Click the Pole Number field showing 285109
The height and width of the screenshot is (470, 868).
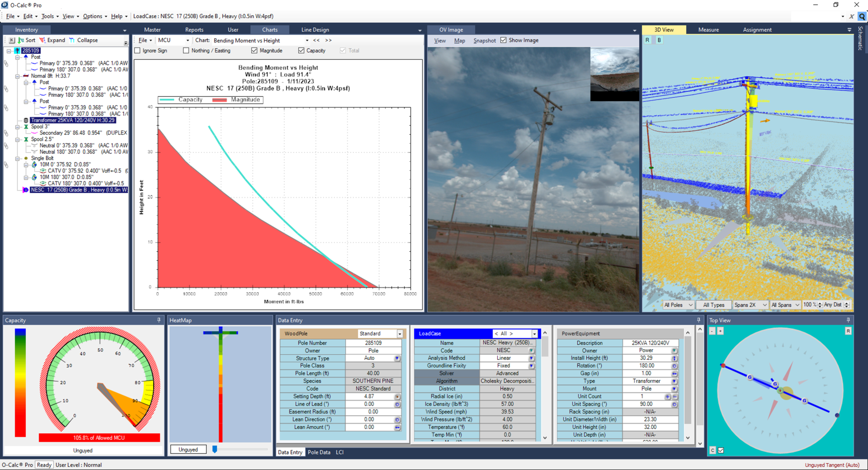pyautogui.click(x=373, y=343)
